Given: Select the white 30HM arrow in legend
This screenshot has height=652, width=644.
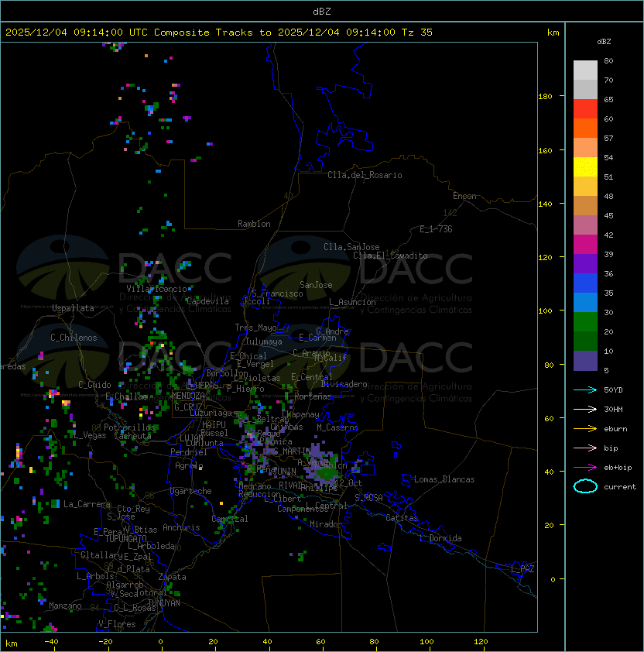Looking at the screenshot, I should click(x=585, y=409).
